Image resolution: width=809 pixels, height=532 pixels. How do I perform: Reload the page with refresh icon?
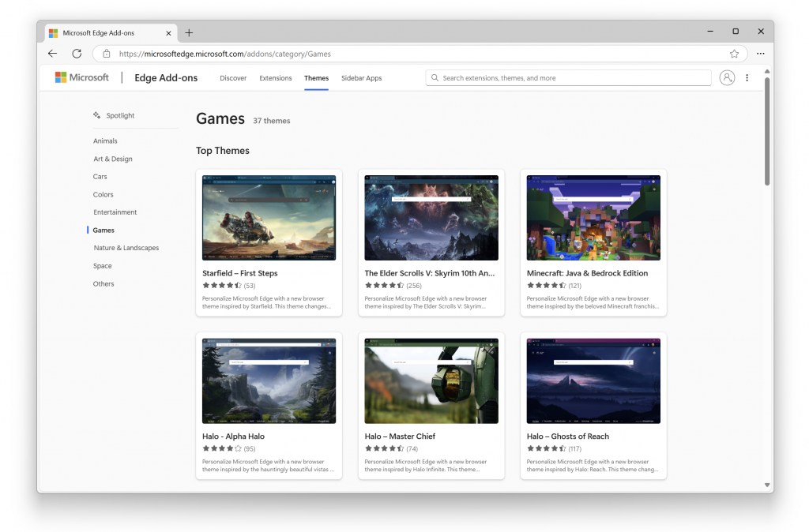pos(77,54)
